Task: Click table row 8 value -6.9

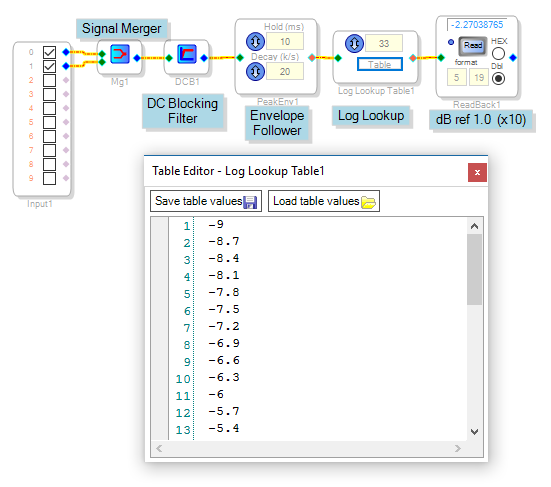Action: [x=224, y=343]
